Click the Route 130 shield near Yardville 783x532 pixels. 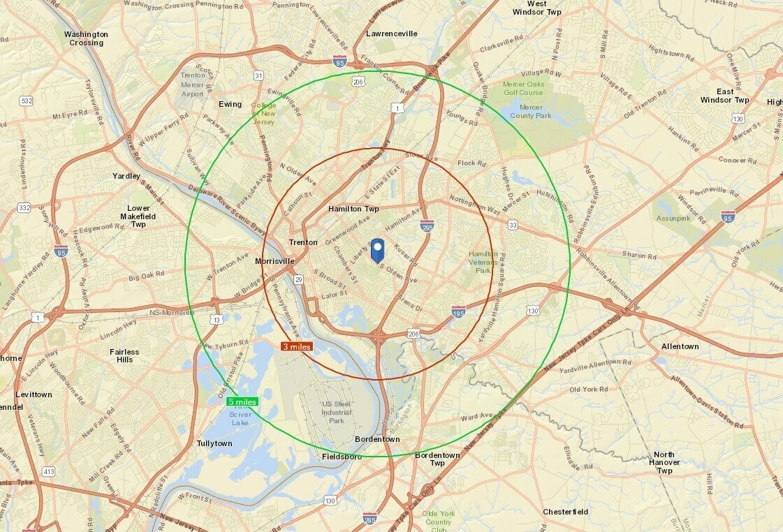pos(533,311)
